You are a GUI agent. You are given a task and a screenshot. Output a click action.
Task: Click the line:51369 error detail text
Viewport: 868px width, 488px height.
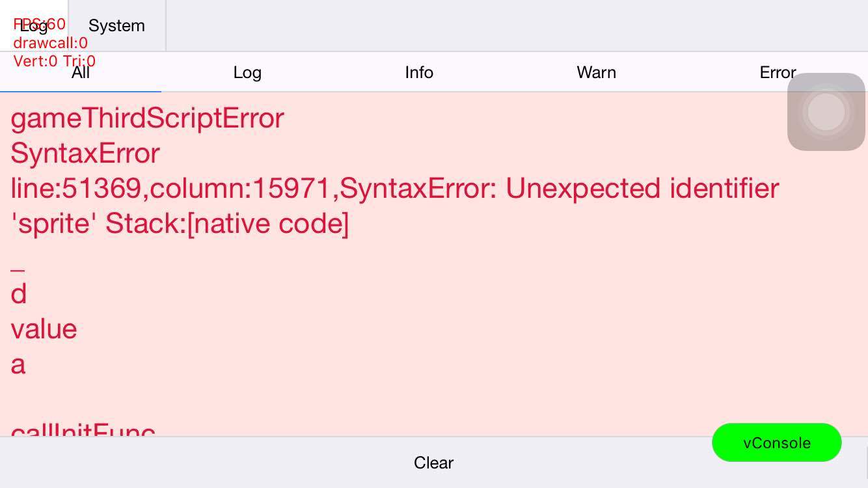tap(394, 189)
